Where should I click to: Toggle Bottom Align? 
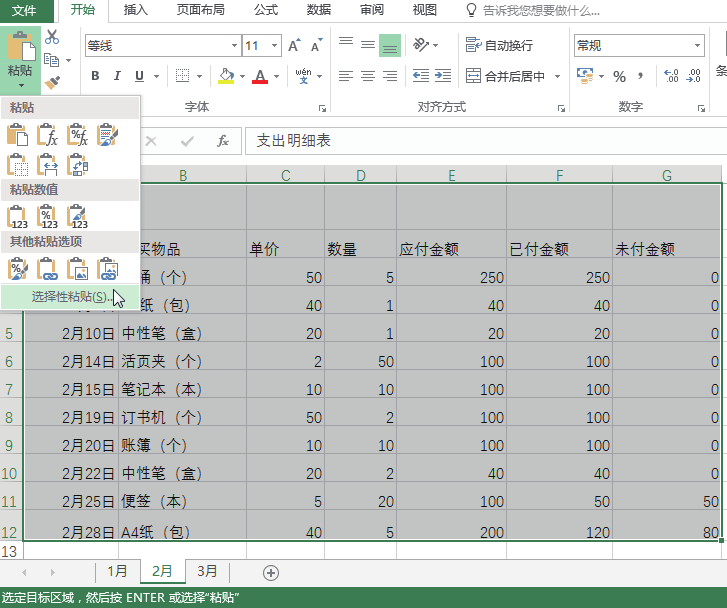[x=390, y=45]
